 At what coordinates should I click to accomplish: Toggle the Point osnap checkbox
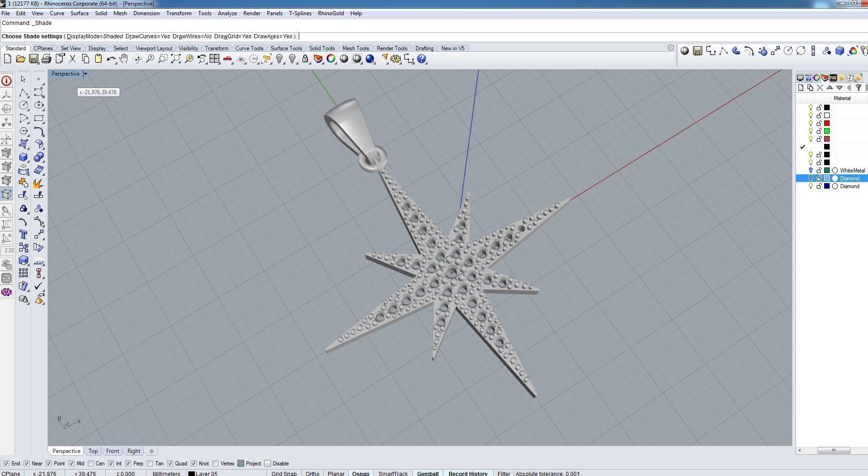point(48,464)
